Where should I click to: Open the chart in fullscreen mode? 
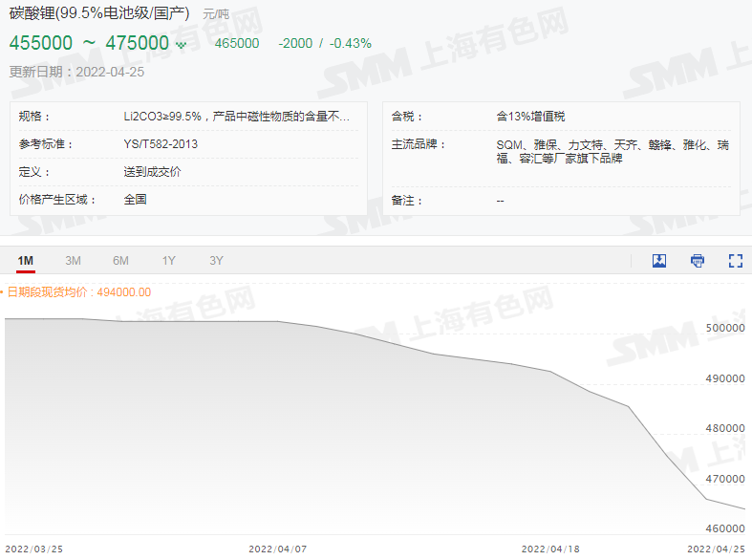735,261
